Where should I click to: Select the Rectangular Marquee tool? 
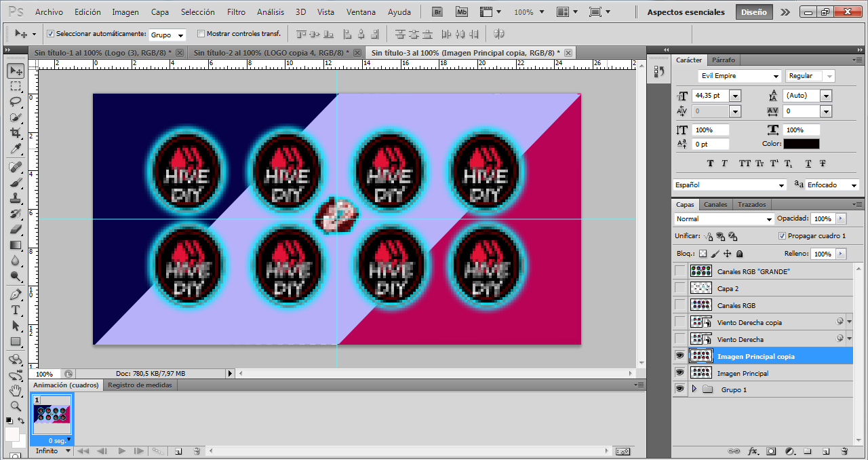click(16, 86)
